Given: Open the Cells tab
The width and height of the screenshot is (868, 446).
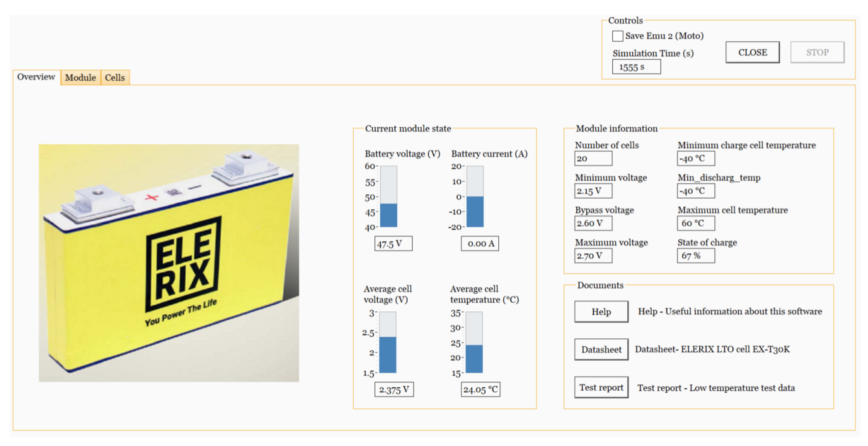Looking at the screenshot, I should pos(115,77).
